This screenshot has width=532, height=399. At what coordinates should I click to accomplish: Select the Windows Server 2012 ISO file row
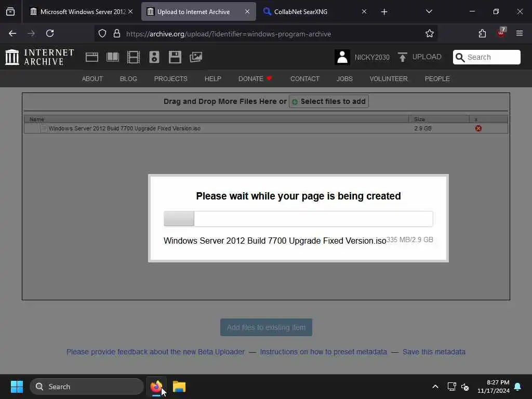tap(266, 129)
